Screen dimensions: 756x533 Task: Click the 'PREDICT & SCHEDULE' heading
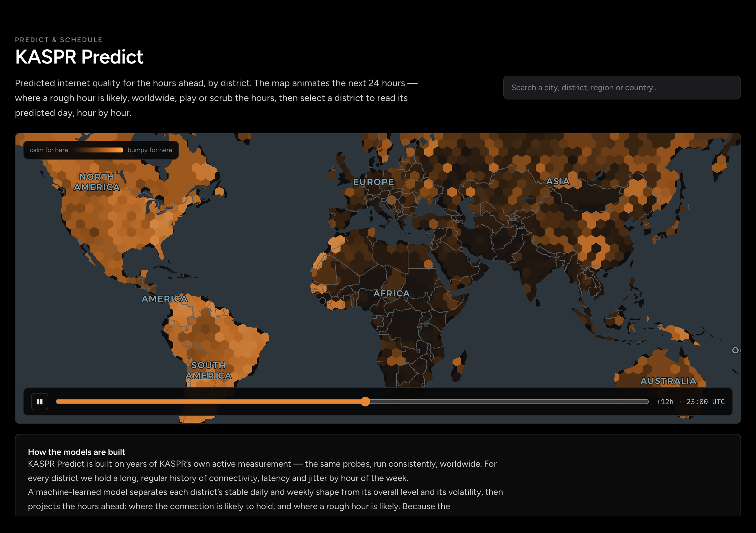click(x=59, y=40)
